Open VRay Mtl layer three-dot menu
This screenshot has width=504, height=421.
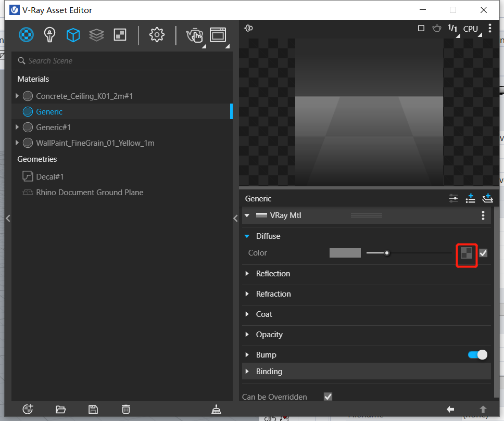[x=483, y=215]
